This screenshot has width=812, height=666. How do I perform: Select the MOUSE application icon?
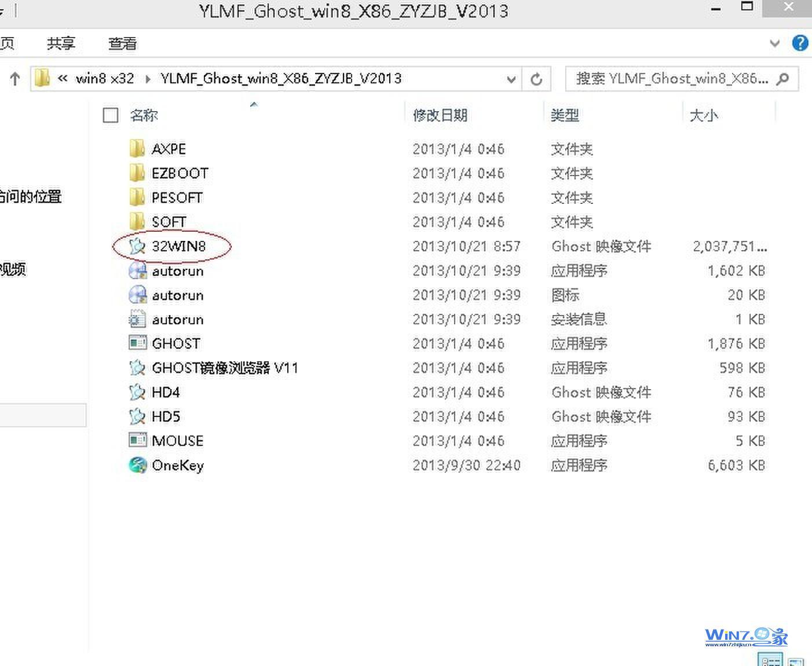click(x=137, y=440)
